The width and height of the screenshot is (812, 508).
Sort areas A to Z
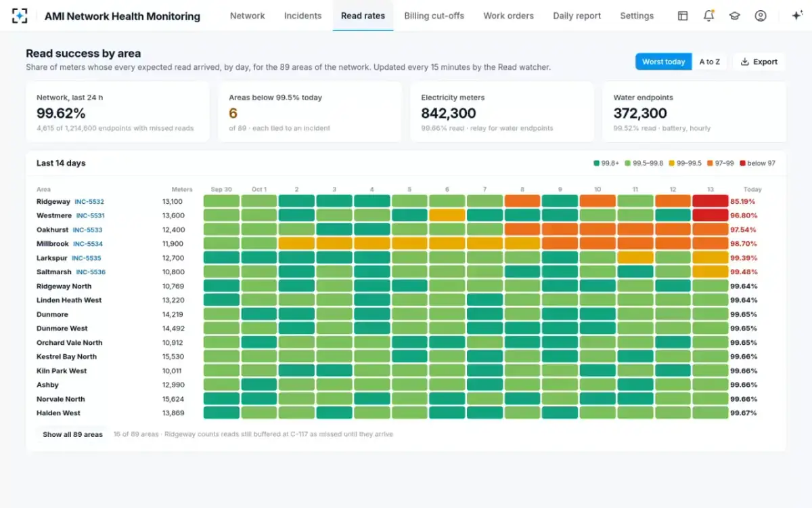[709, 62]
